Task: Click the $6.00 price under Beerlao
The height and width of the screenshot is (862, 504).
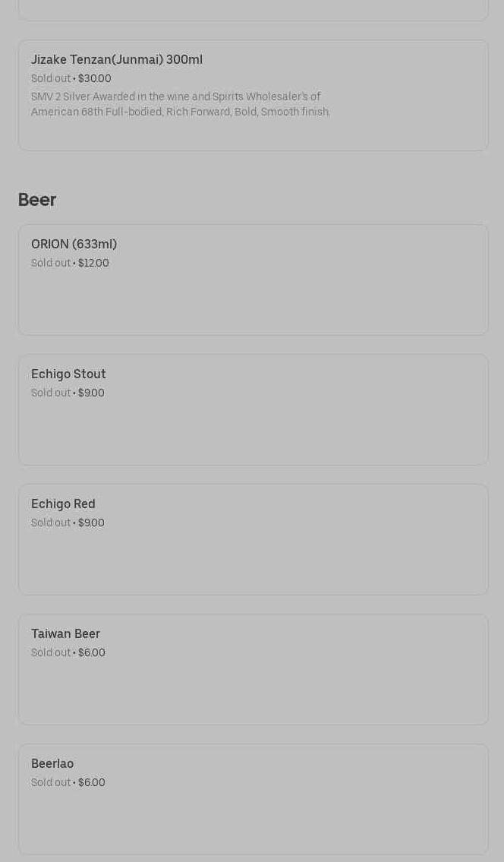Action: point(92,783)
